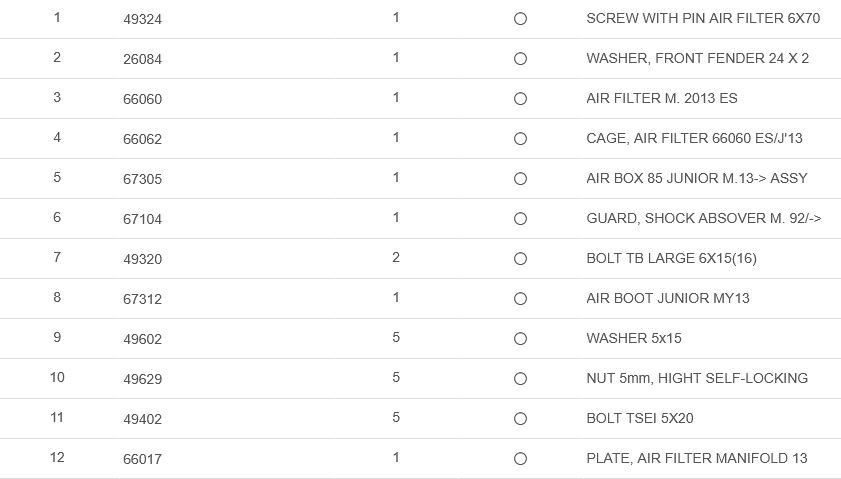Choose radio for BOLT TB LARGE 6X15(16)
This screenshot has height=479, width=841.
point(520,259)
